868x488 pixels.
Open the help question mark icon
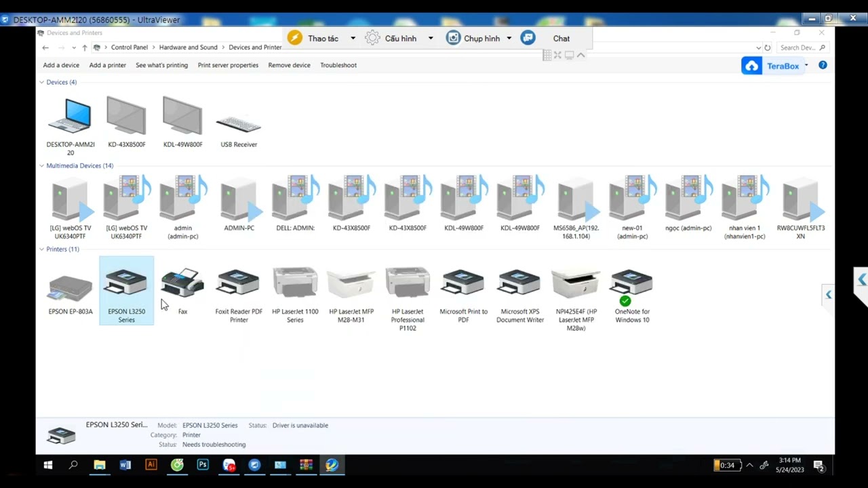click(x=823, y=65)
